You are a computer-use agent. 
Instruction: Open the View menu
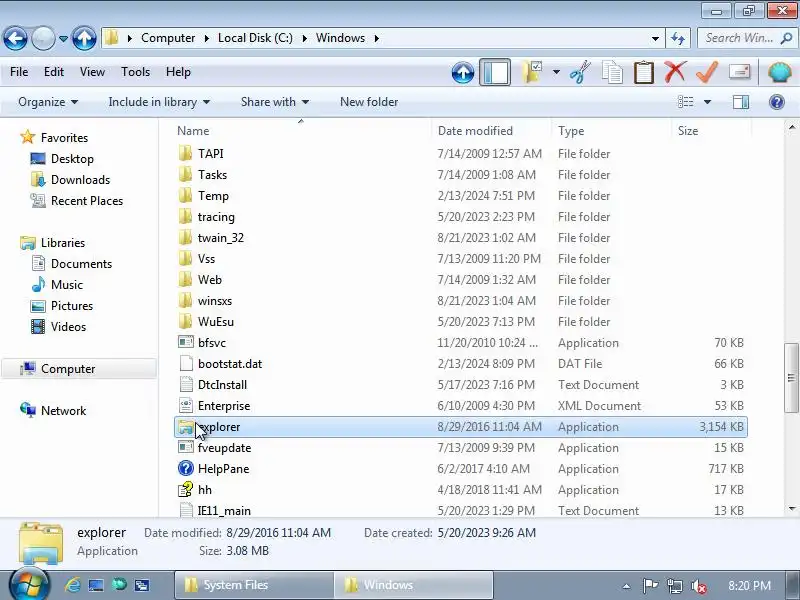[x=92, y=72]
